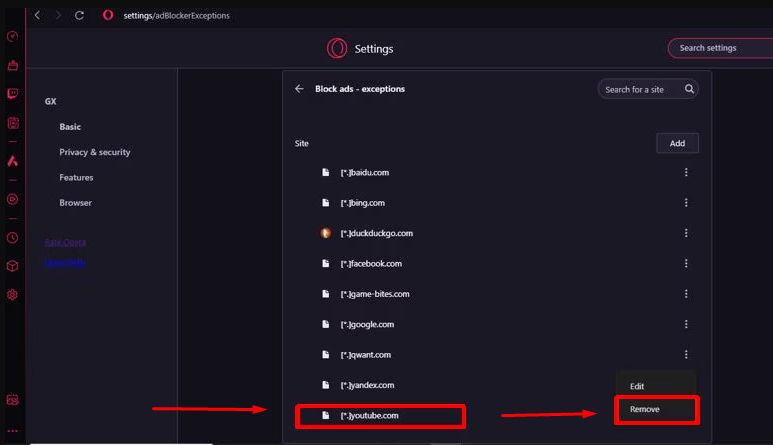Open the History clock icon in sidebar

pos(13,238)
